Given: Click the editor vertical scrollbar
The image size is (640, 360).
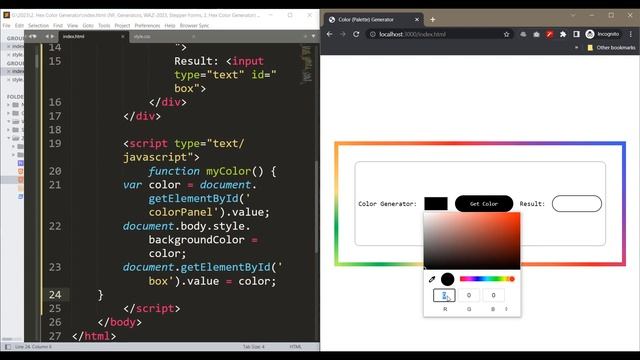Looking at the screenshot, I should point(317,206).
